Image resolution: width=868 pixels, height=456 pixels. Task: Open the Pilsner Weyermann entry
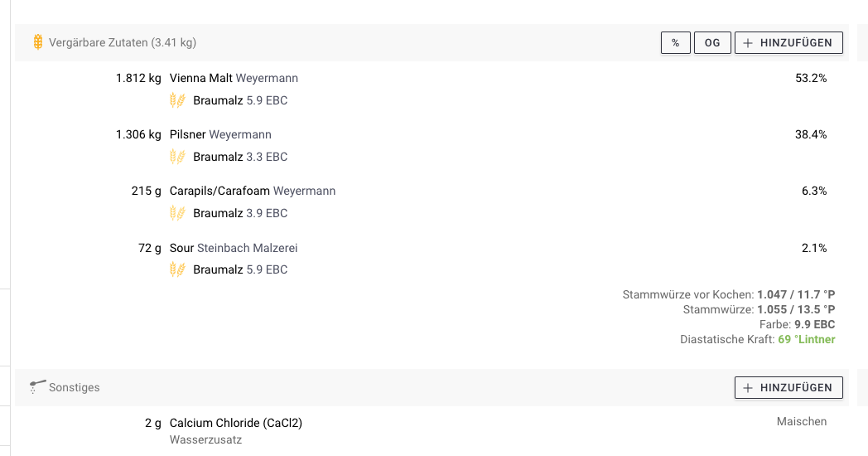pyautogui.click(x=220, y=134)
